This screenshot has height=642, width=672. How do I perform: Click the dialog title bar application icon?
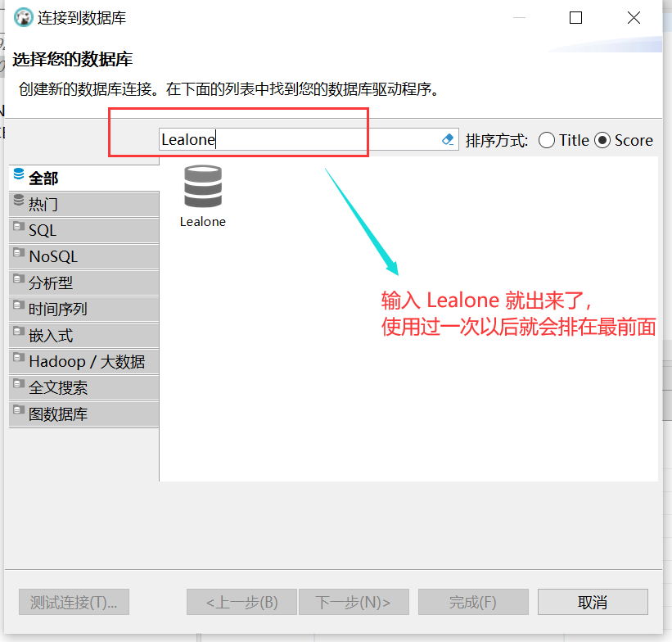22,17
